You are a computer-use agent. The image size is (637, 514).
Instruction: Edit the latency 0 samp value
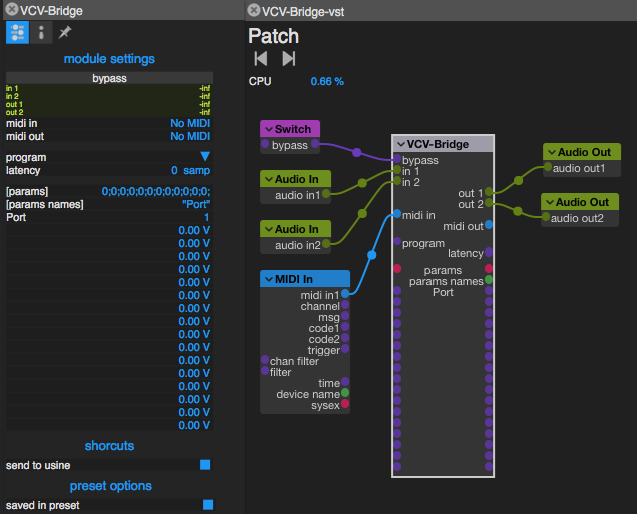pos(190,170)
